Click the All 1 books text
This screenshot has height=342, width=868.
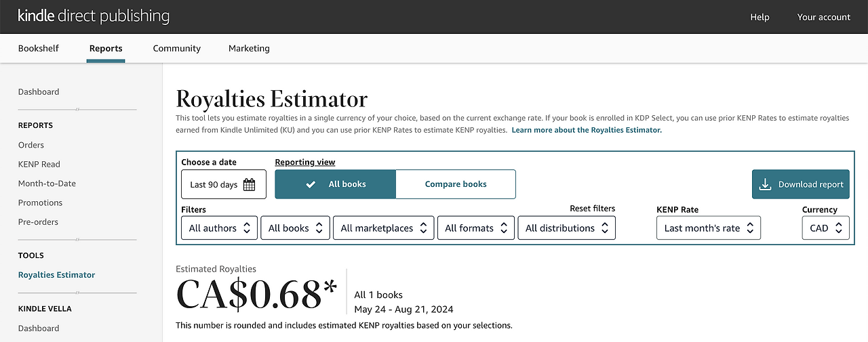pos(378,295)
